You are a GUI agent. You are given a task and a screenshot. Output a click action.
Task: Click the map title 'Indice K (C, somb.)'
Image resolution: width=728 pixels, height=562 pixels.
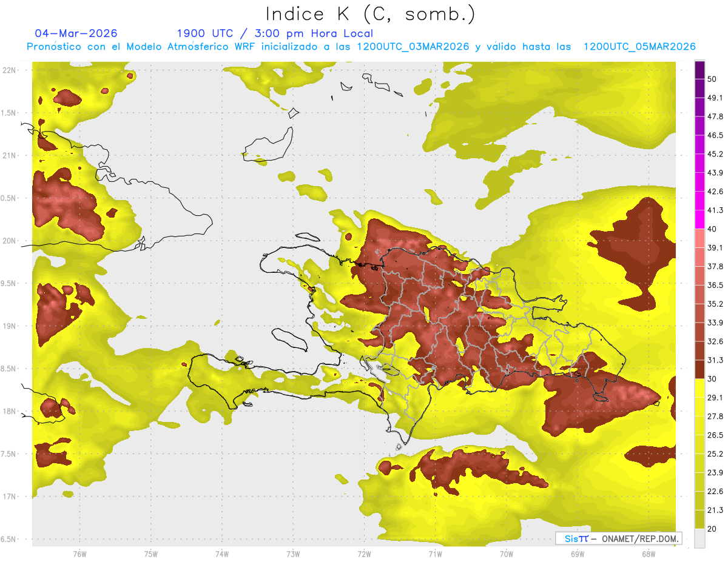point(371,14)
